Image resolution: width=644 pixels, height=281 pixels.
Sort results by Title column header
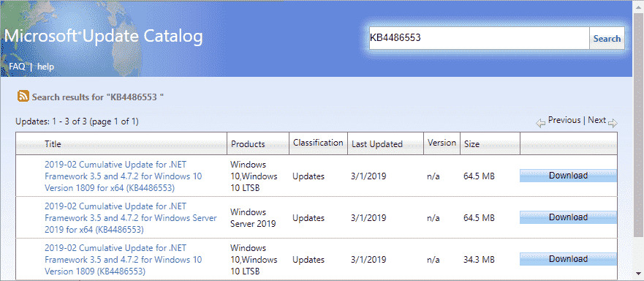click(53, 144)
